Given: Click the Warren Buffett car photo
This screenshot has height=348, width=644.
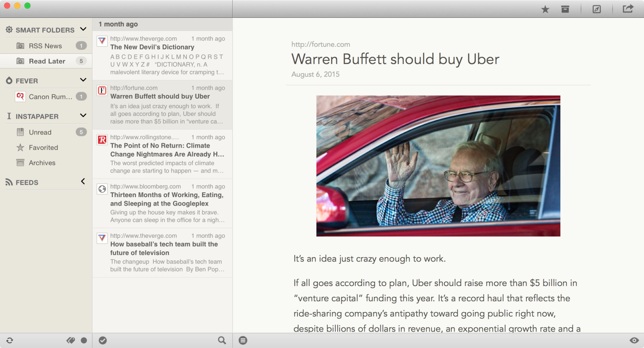Looking at the screenshot, I should pos(438,166).
